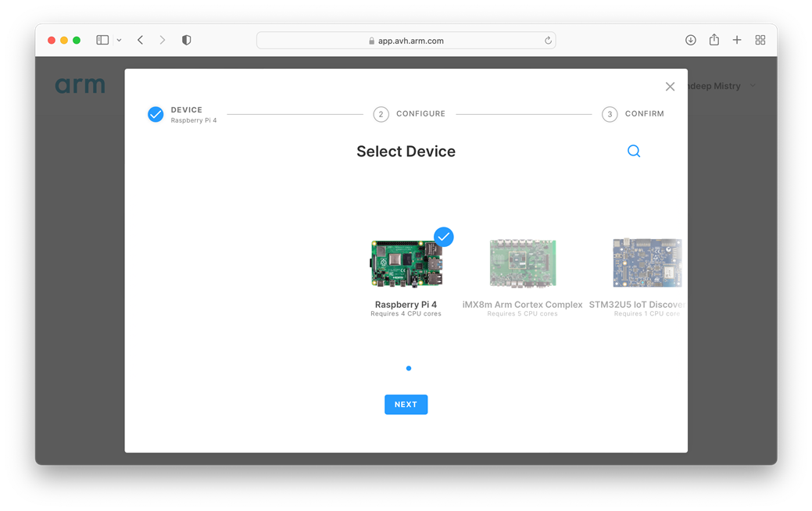
Task: Click the search magnifier icon in dialog
Action: [634, 151]
